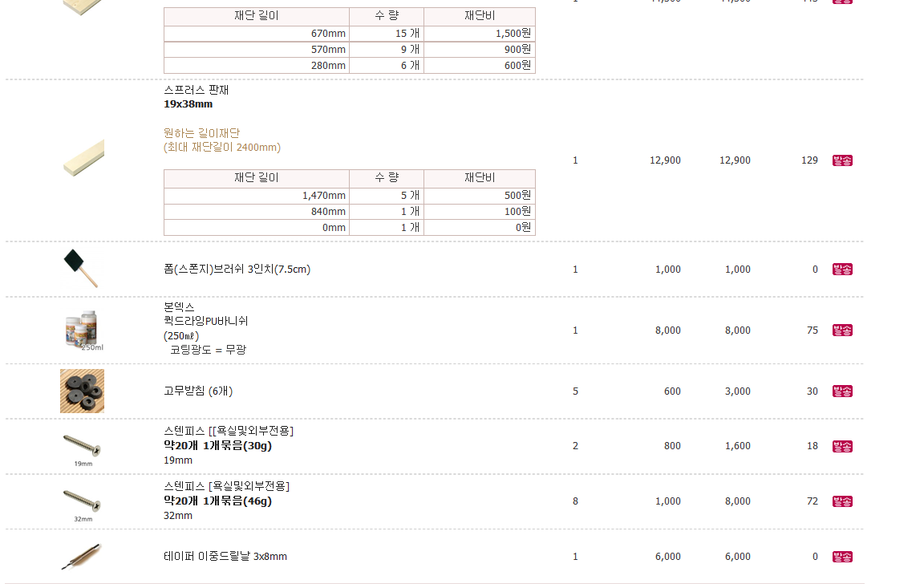Click the 1,500원 cutting fee cell
The width and height of the screenshot is (924, 584).
tap(480, 34)
